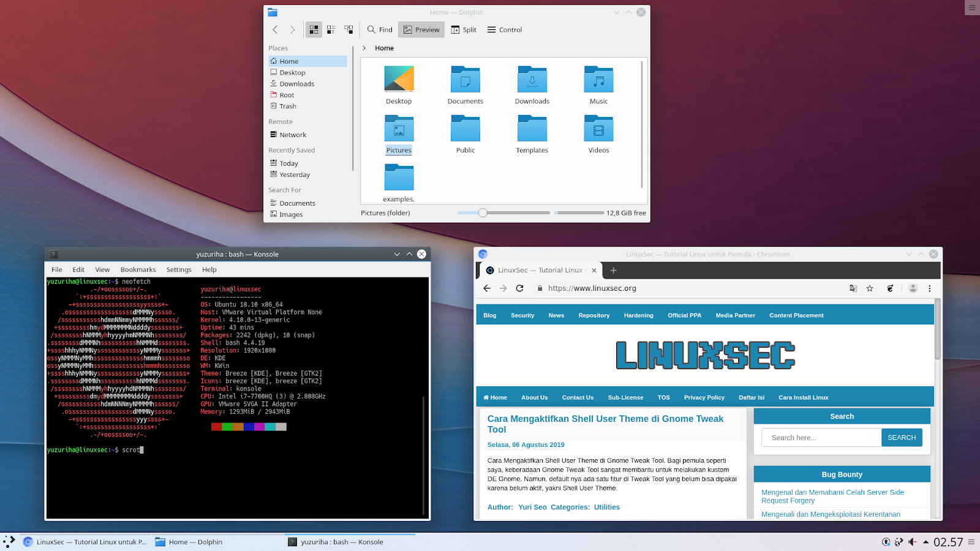The image size is (980, 551).
Task: Open Contact Us link on LinuxSec
Action: [x=578, y=397]
